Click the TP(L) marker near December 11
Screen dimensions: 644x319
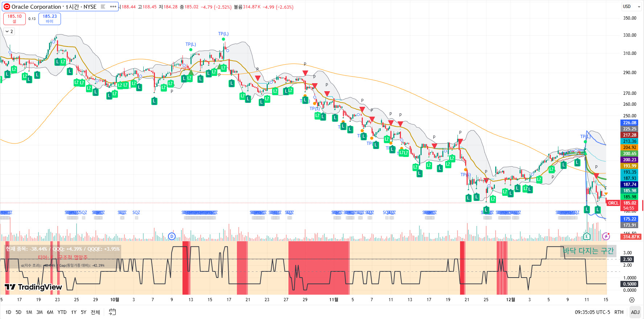585,137
